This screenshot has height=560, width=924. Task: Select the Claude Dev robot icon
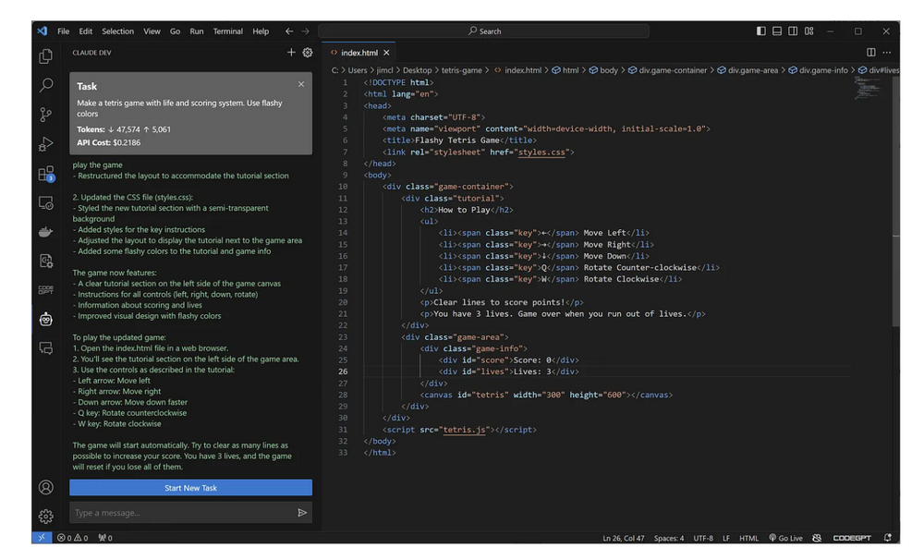coord(45,321)
